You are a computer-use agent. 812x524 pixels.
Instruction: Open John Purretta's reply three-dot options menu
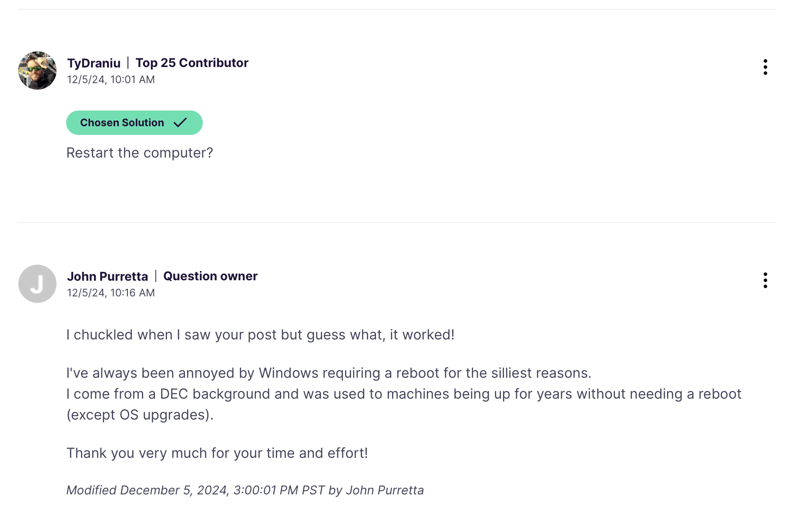pos(765,280)
